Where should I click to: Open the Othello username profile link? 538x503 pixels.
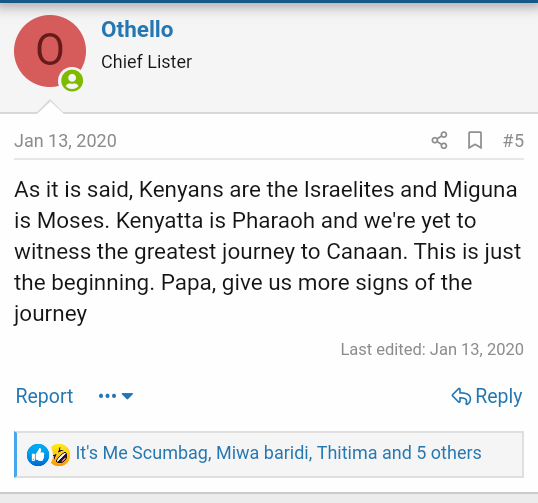pos(137,29)
